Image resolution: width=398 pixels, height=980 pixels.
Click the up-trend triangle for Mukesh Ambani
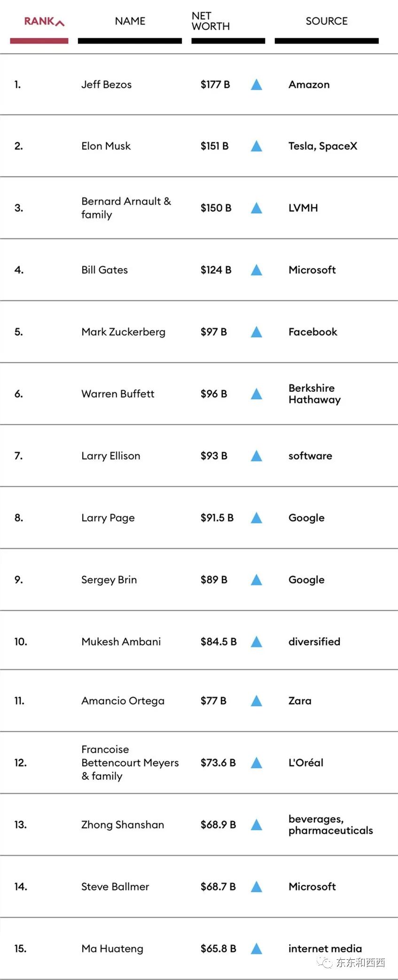point(256,642)
